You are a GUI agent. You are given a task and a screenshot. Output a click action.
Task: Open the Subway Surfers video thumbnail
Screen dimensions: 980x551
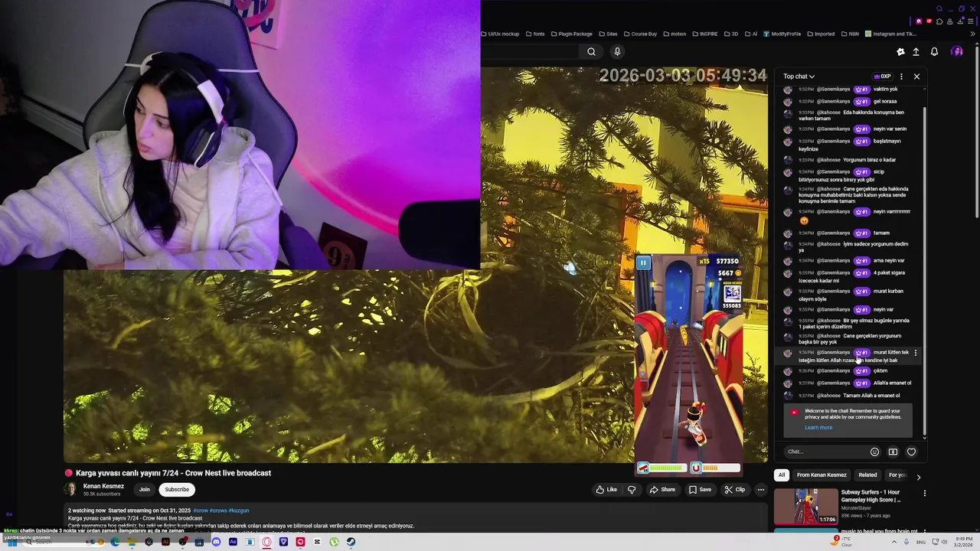click(805, 506)
